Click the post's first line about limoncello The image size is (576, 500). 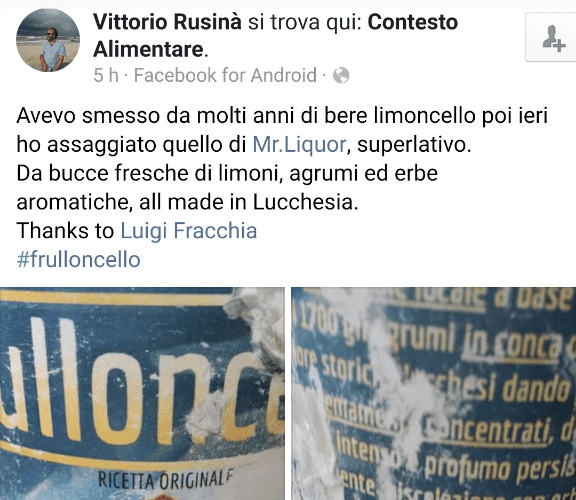(282, 116)
